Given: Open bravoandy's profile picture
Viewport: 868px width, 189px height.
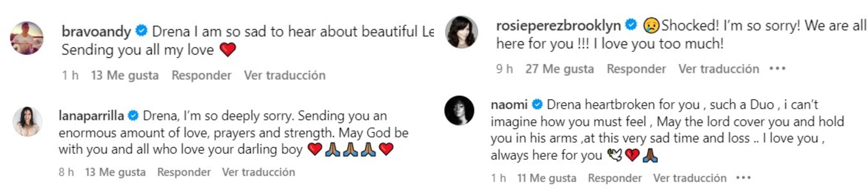Looking at the screenshot, I should click(x=27, y=38).
